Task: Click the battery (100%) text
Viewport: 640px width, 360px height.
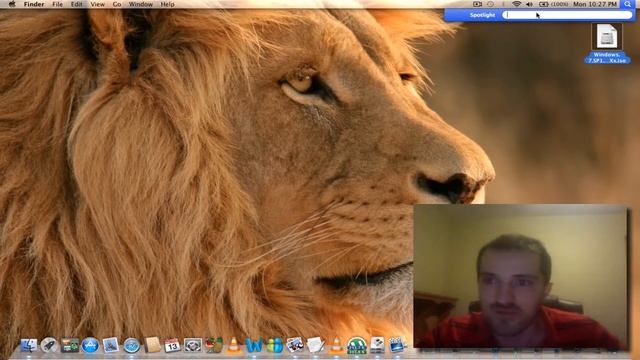Action: coord(559,4)
